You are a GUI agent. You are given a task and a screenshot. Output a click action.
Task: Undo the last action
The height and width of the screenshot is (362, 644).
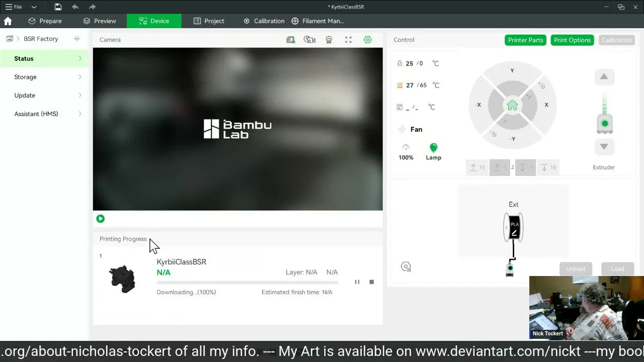click(75, 7)
